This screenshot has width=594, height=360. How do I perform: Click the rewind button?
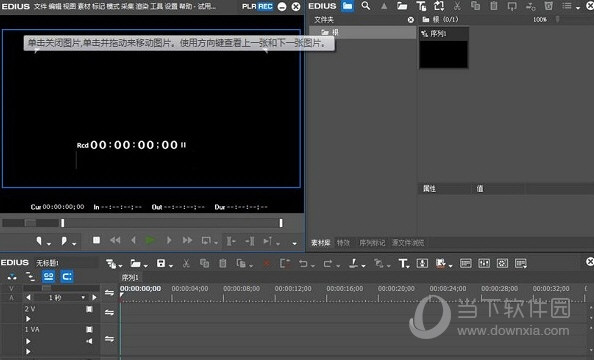(115, 240)
